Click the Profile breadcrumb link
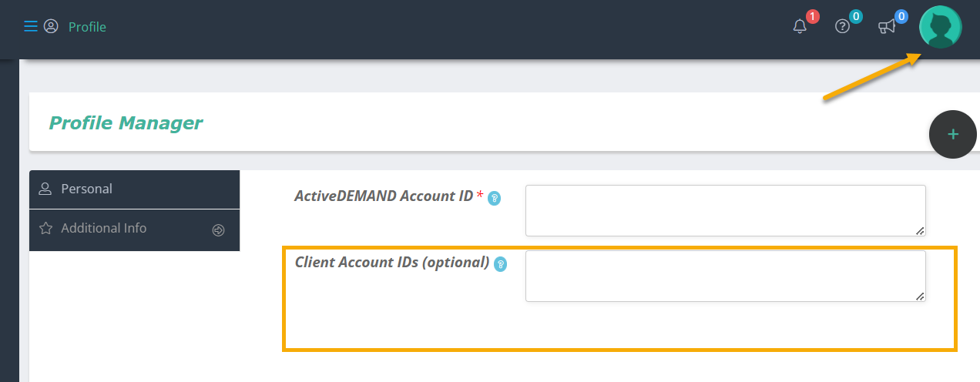The width and height of the screenshot is (980, 382). point(87,27)
